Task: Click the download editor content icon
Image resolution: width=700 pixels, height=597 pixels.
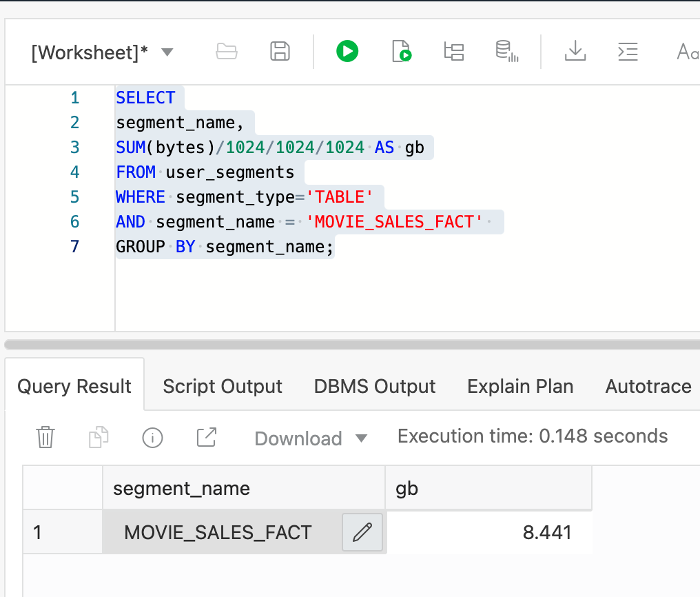Action: (x=575, y=51)
